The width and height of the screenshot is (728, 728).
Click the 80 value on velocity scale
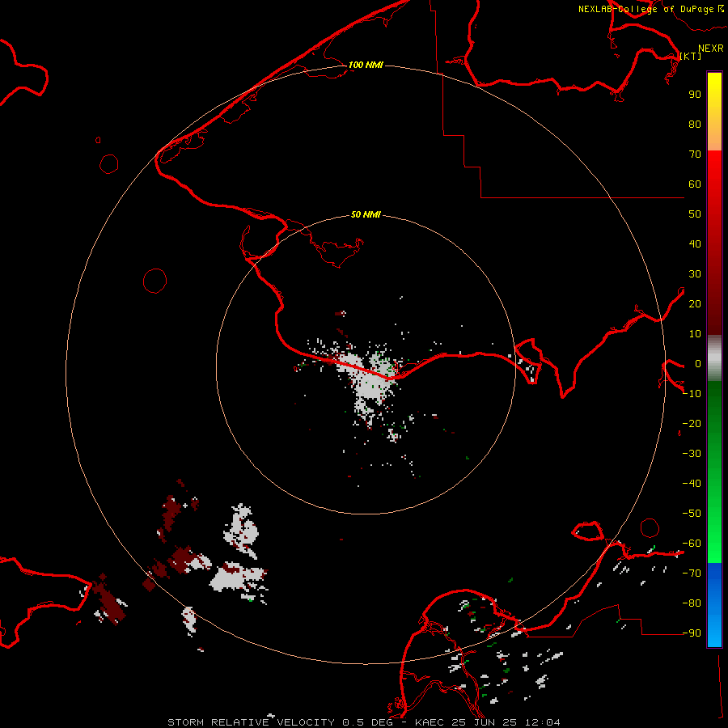click(x=695, y=124)
